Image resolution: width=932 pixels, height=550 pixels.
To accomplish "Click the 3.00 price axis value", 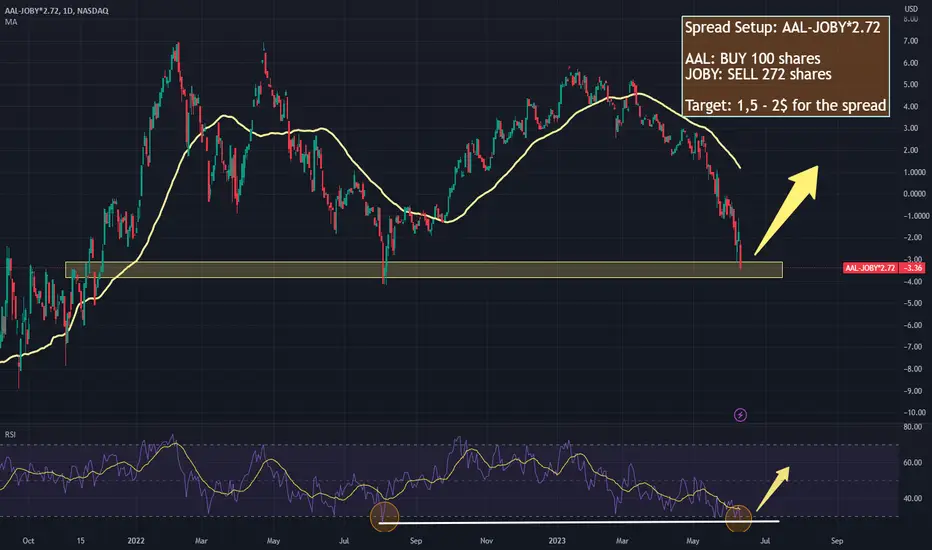I will coord(911,128).
